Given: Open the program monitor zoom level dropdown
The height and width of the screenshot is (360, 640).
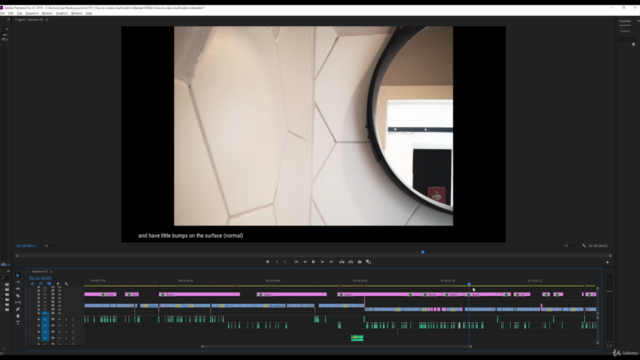Looking at the screenshot, I should pyautogui.click(x=51, y=246).
